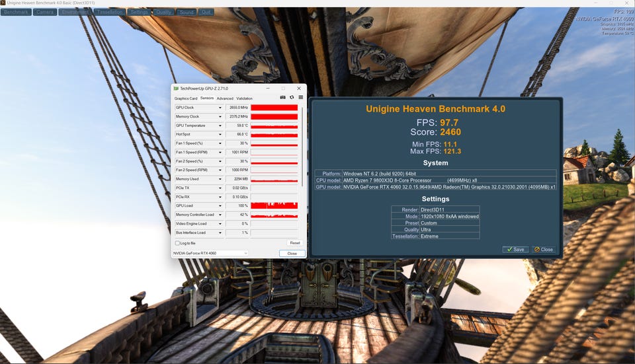This screenshot has width=635, height=364.
Task: Click the GPU Clock red history graph
Action: click(274, 108)
